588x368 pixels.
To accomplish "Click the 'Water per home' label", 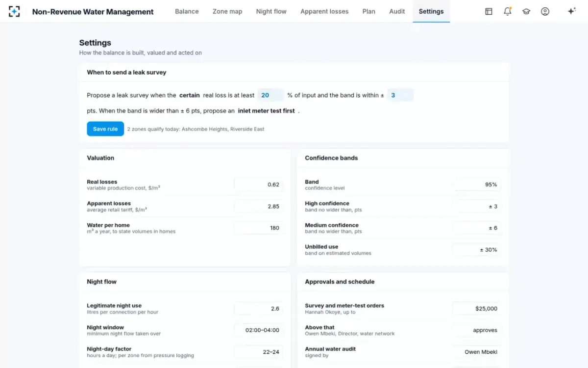I will coord(108,225).
